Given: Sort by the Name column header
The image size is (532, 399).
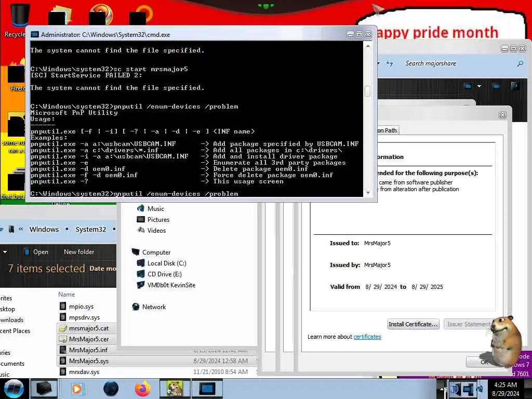Looking at the screenshot, I should pos(66,295).
